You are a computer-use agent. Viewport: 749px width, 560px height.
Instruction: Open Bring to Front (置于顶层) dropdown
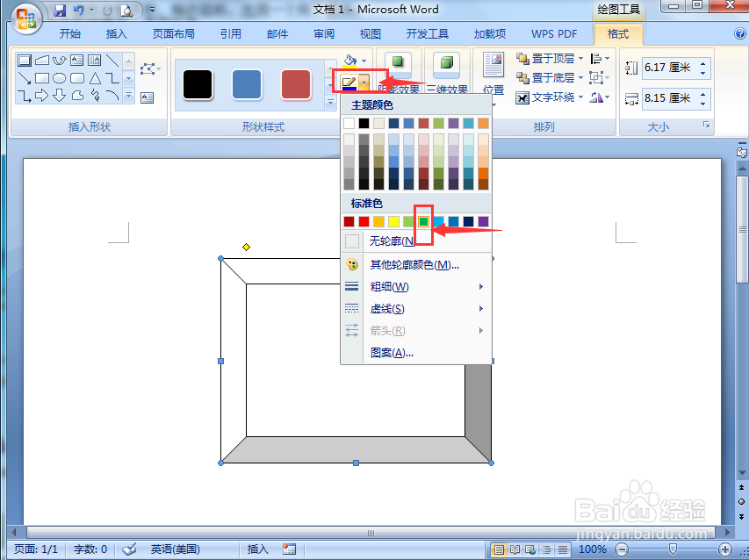pos(581,59)
